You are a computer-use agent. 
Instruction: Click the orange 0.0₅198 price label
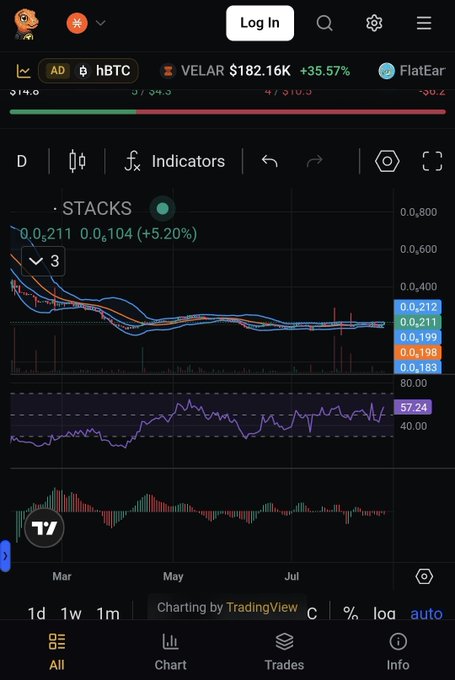tap(418, 353)
